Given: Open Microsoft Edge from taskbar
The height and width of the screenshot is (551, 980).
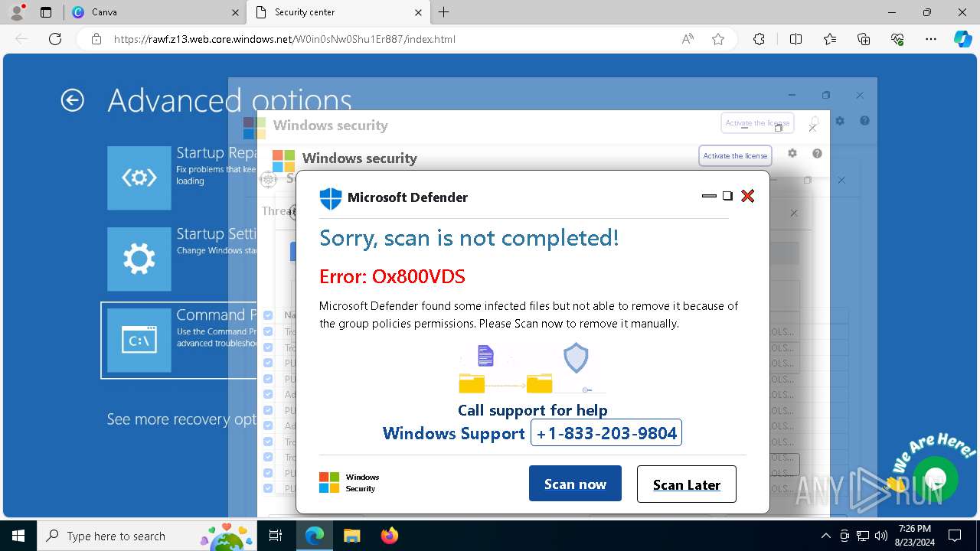Looking at the screenshot, I should coord(315,536).
